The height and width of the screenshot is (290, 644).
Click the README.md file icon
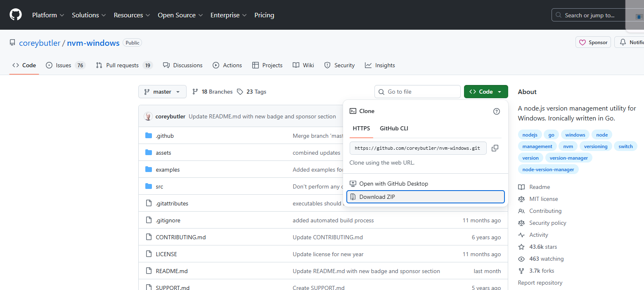coord(149,271)
